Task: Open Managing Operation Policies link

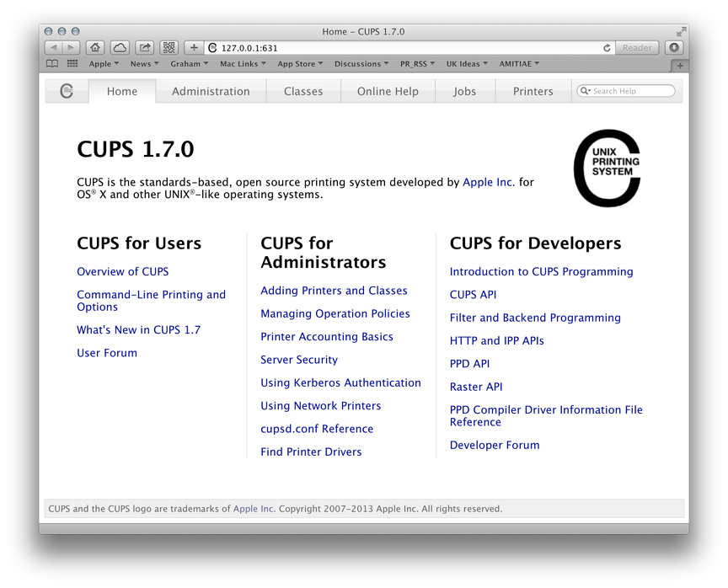Action: pyautogui.click(x=335, y=313)
